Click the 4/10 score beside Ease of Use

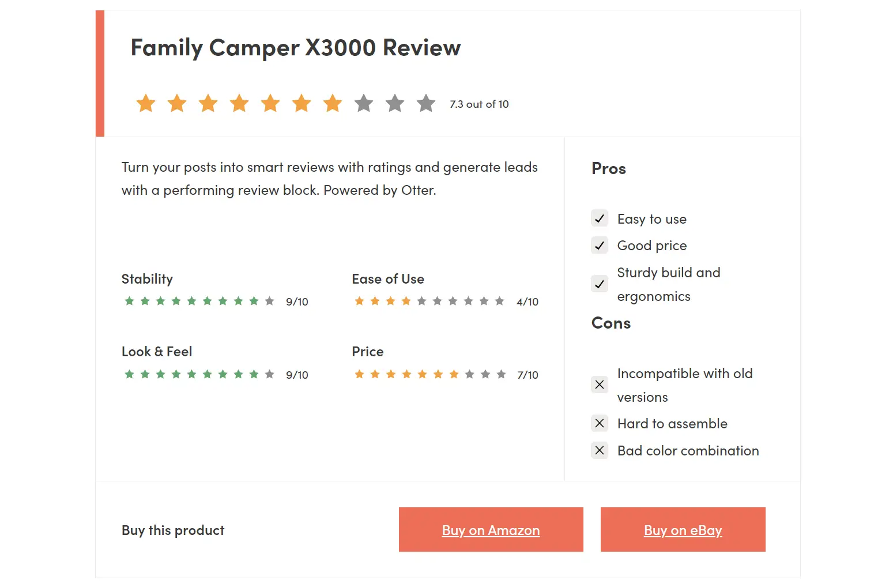(x=527, y=301)
